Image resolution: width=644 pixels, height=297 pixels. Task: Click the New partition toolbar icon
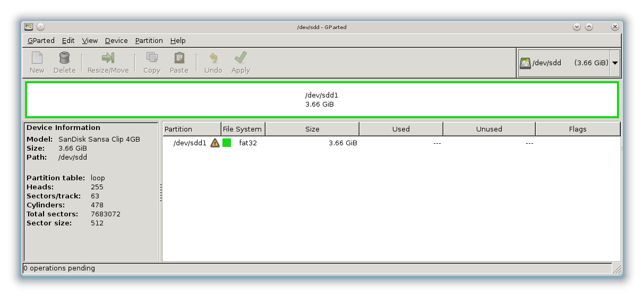pos(37,58)
